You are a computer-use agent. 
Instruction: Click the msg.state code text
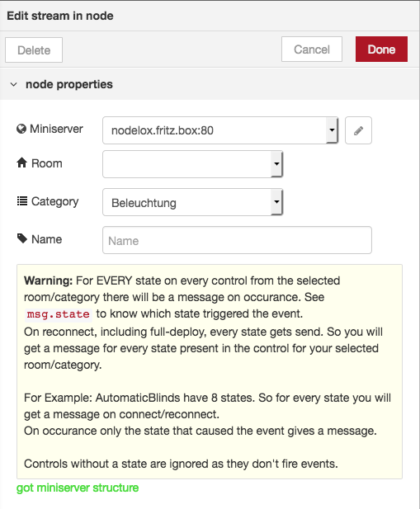click(x=58, y=314)
